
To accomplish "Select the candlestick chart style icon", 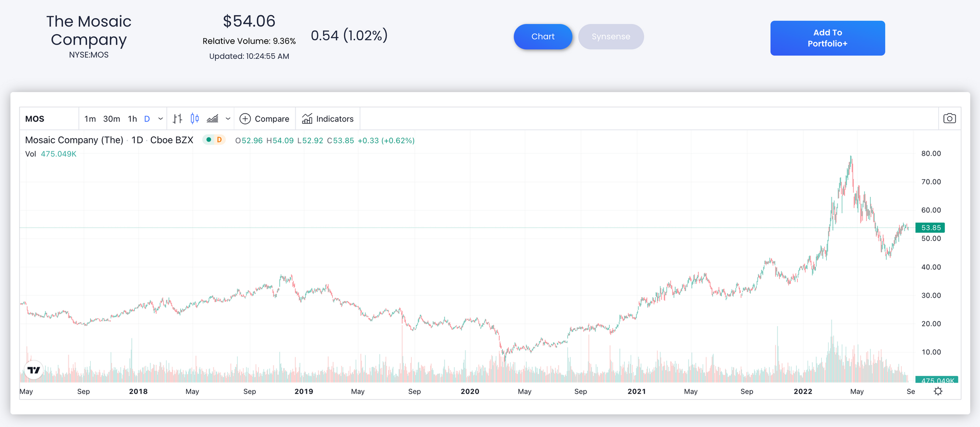I will coord(195,119).
